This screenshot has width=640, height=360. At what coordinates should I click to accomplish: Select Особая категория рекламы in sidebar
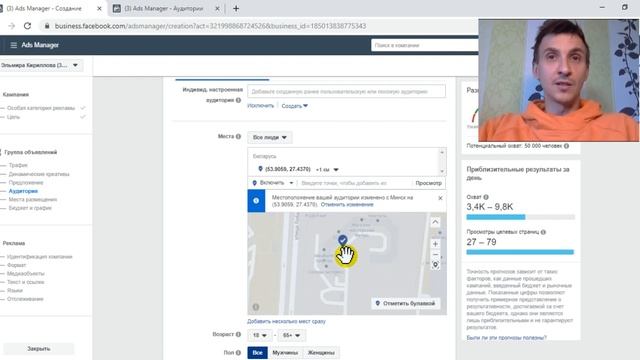pyautogui.click(x=41, y=108)
